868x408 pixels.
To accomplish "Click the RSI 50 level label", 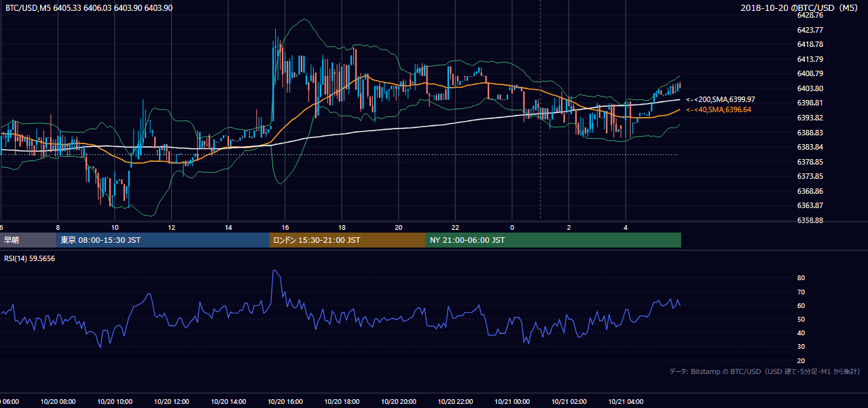I will pyautogui.click(x=801, y=319).
